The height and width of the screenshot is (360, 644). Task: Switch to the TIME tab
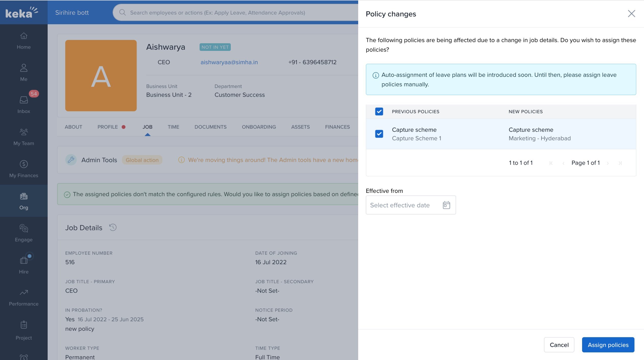173,127
